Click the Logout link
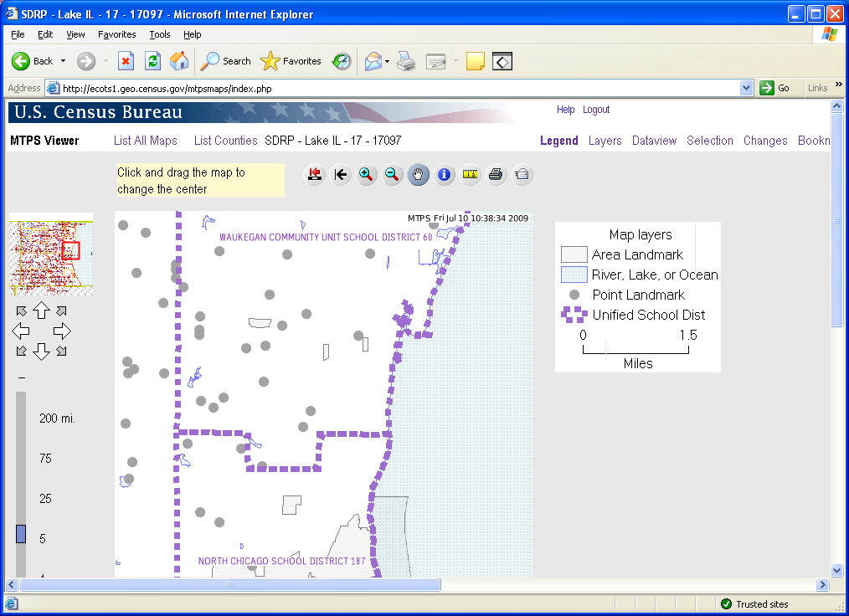Screen dimensions: 849x616 point(596,110)
